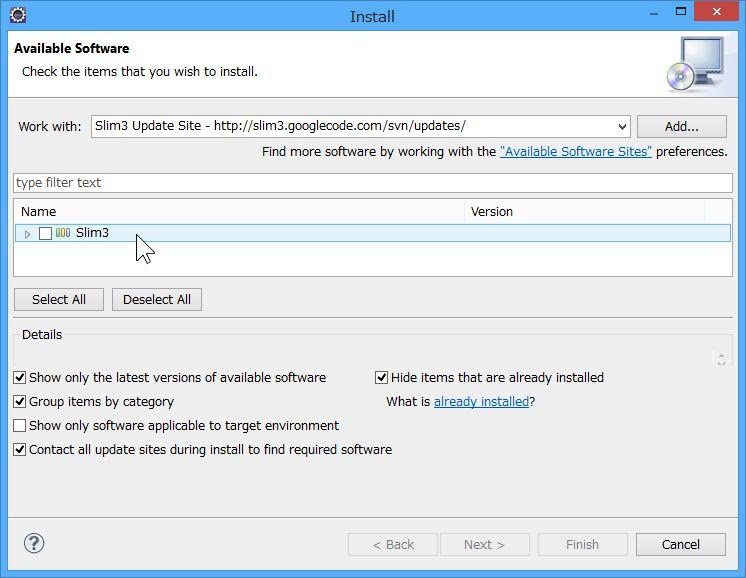Click the type filter text field
This screenshot has width=746, height=578.
click(x=372, y=183)
